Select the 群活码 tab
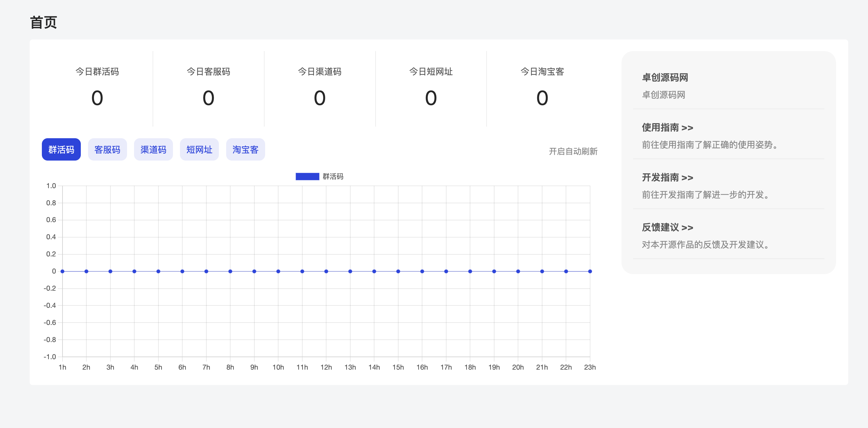Screen dimensions: 868x428 [61, 150]
